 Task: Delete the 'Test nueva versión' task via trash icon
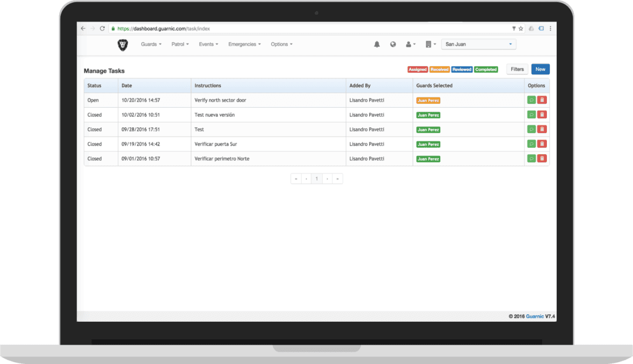point(542,114)
